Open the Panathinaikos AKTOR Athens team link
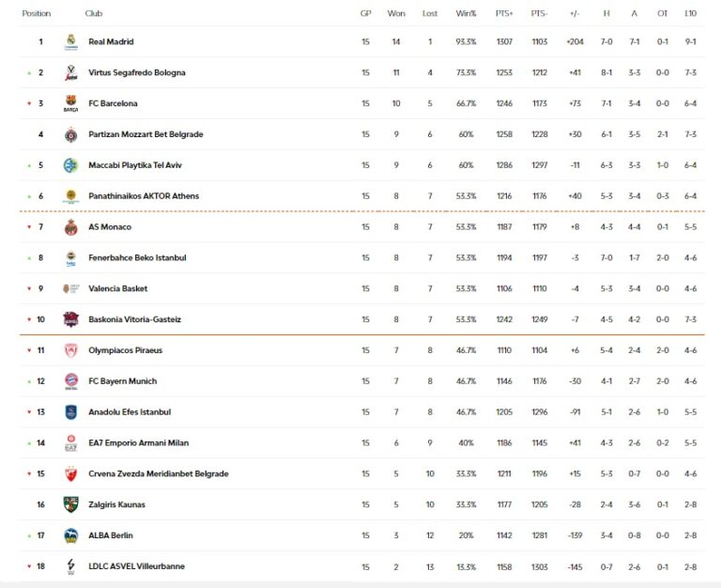Image resolution: width=721 pixels, height=588 pixels. pos(143,196)
